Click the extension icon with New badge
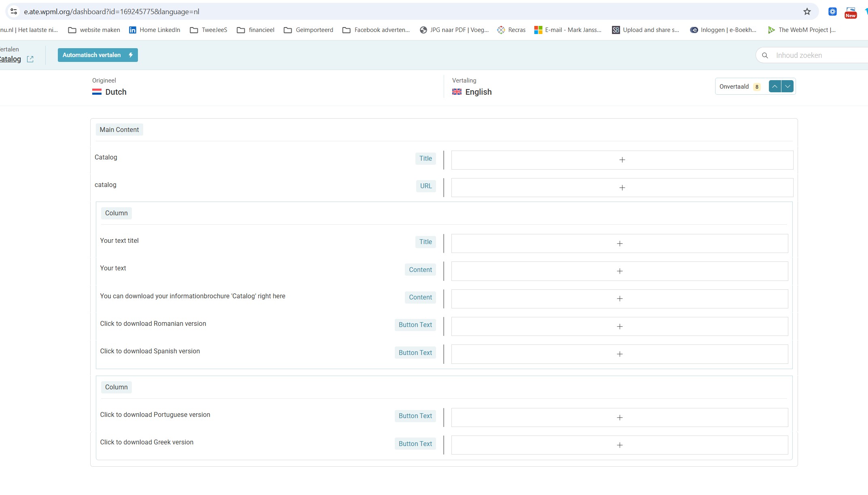868x495 pixels. (x=850, y=12)
